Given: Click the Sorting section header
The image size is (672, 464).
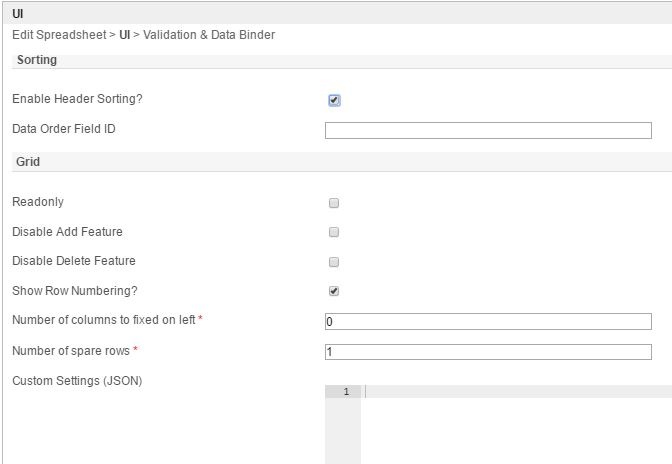Looking at the screenshot, I should point(37,60).
